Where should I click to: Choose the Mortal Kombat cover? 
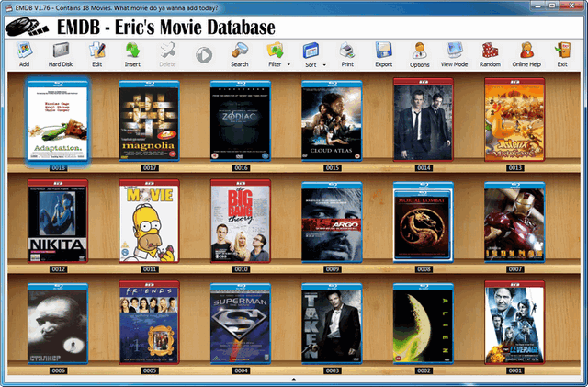pos(423,222)
